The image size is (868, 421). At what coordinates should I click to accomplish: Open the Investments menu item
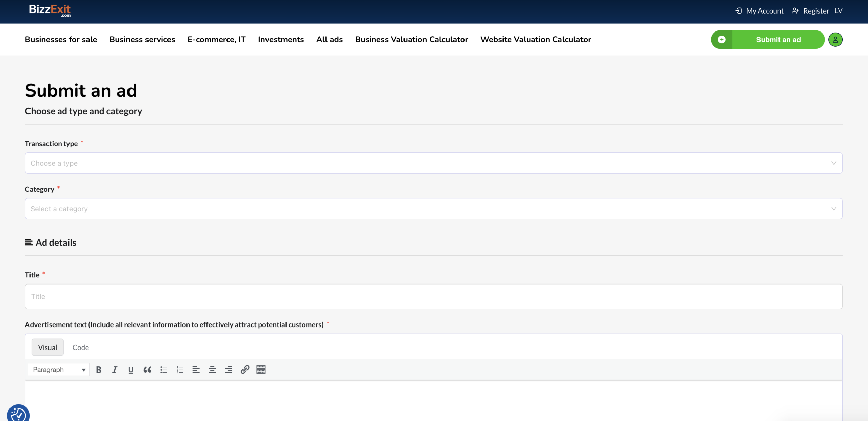pyautogui.click(x=281, y=40)
